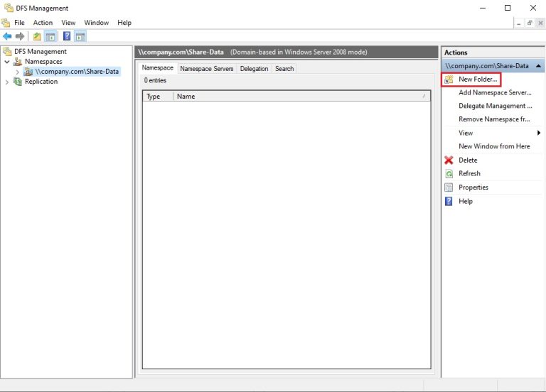Expand the \\company.com\Share-Data tree node
Viewport: 546px width, 392px height.
tap(18, 72)
